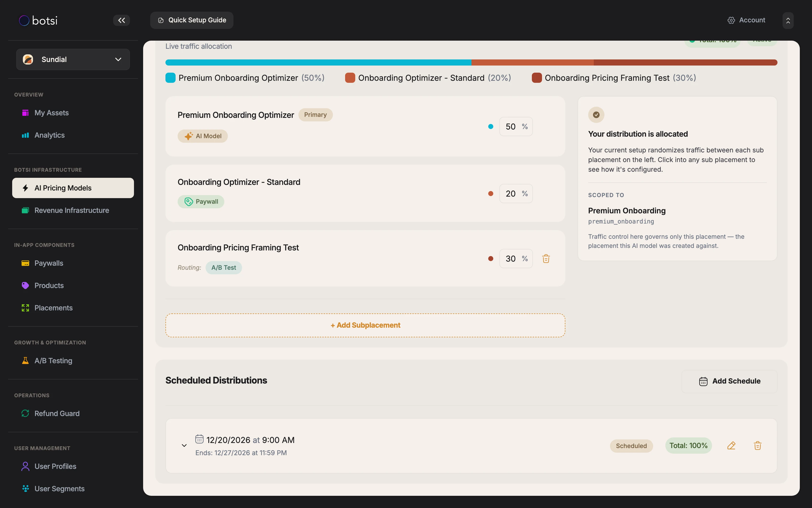Click the A/B Testing flask icon

25,360
